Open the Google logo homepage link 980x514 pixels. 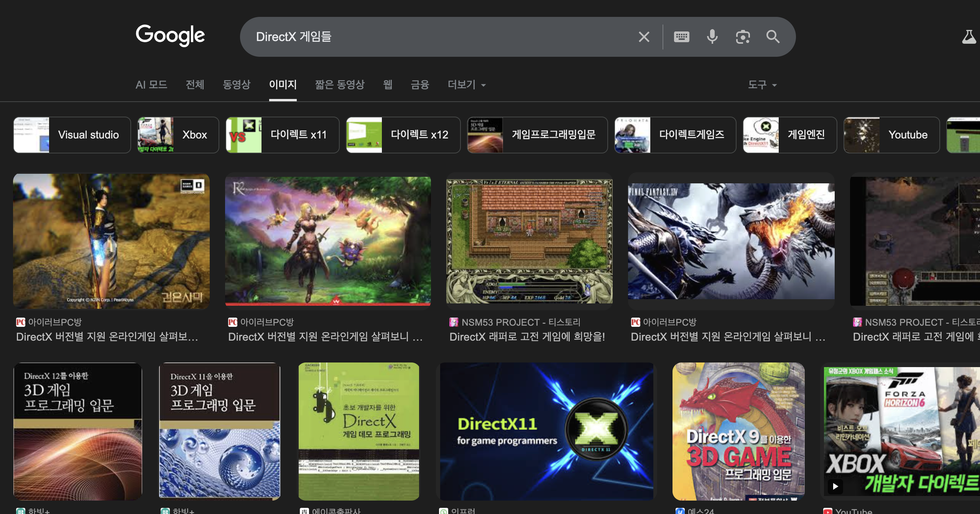[x=170, y=35]
